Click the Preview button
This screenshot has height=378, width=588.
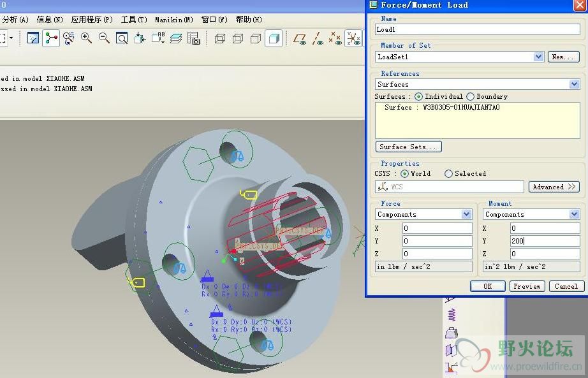(x=527, y=286)
